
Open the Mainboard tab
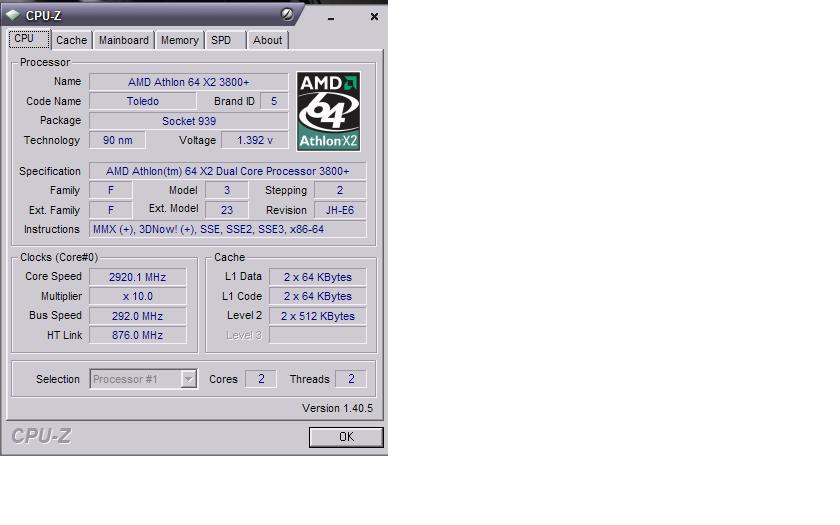124,40
